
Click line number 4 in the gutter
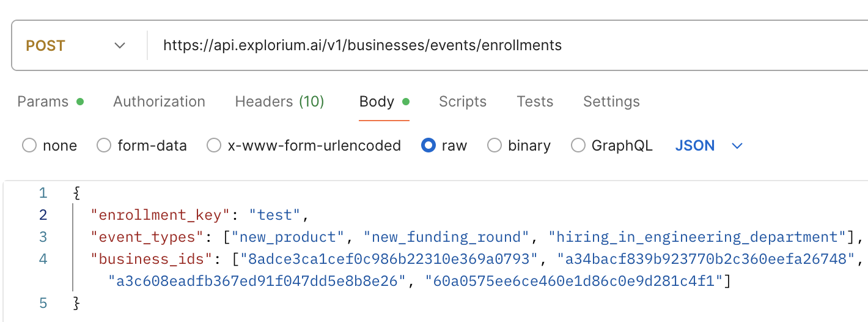coord(43,258)
